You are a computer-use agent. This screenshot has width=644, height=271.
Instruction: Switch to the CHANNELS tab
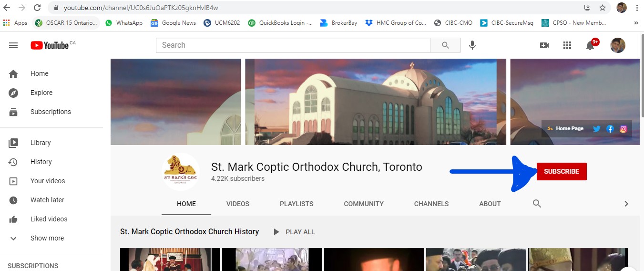[x=431, y=204]
